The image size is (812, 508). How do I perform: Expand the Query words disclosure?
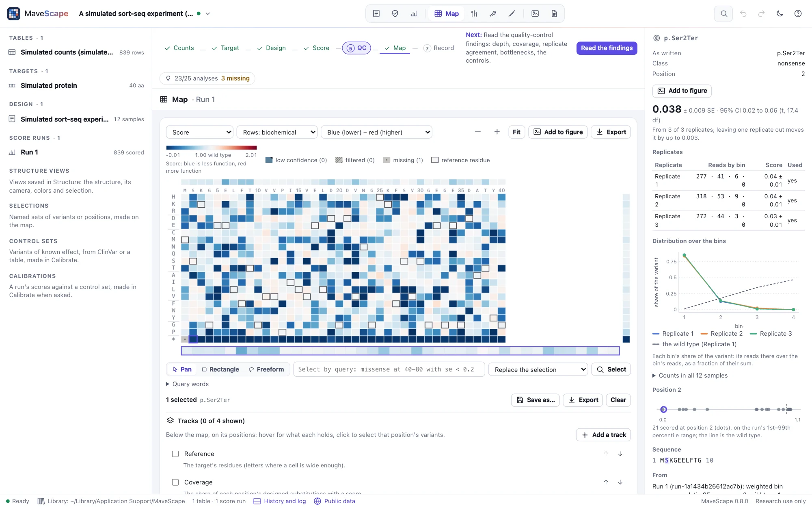[187, 384]
